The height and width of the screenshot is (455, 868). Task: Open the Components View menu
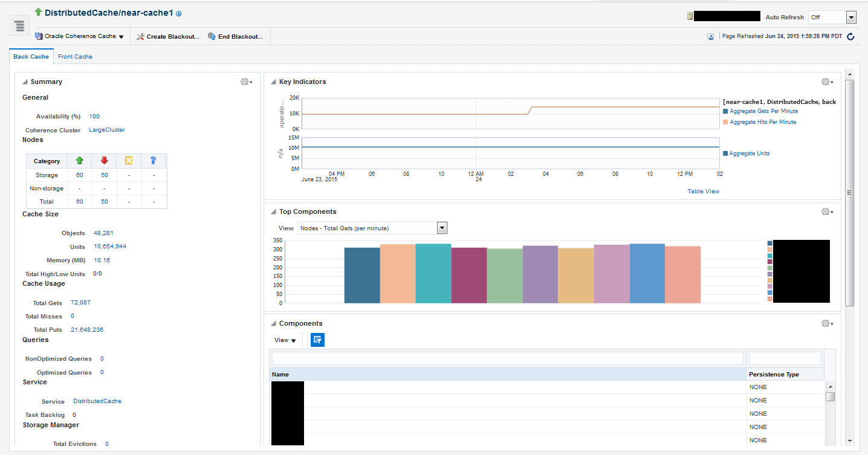(x=285, y=340)
